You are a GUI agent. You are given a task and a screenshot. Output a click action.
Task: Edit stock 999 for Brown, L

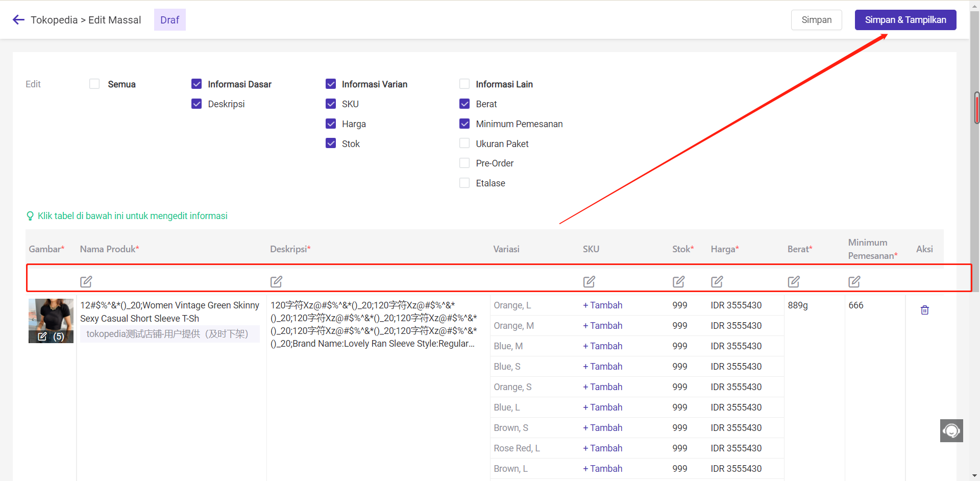[x=679, y=469]
